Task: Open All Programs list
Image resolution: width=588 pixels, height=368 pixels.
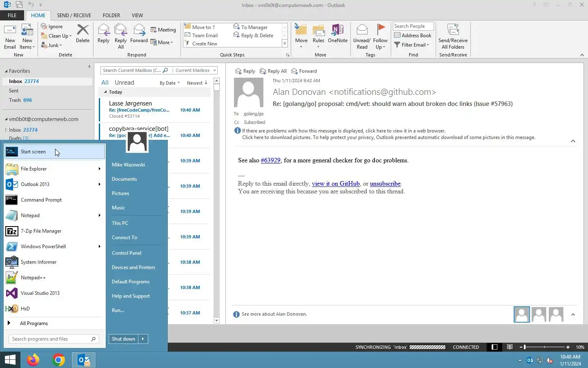Action: (x=54, y=323)
